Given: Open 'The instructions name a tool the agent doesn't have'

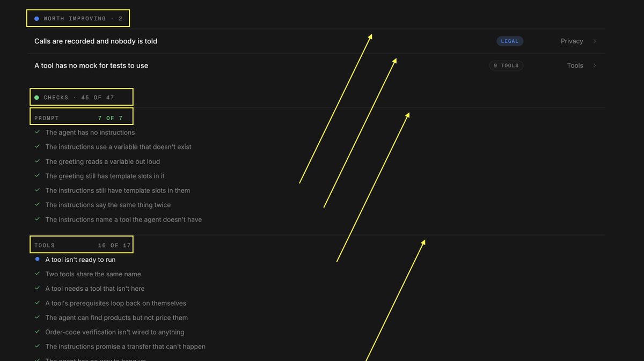Looking at the screenshot, I should click(123, 219).
